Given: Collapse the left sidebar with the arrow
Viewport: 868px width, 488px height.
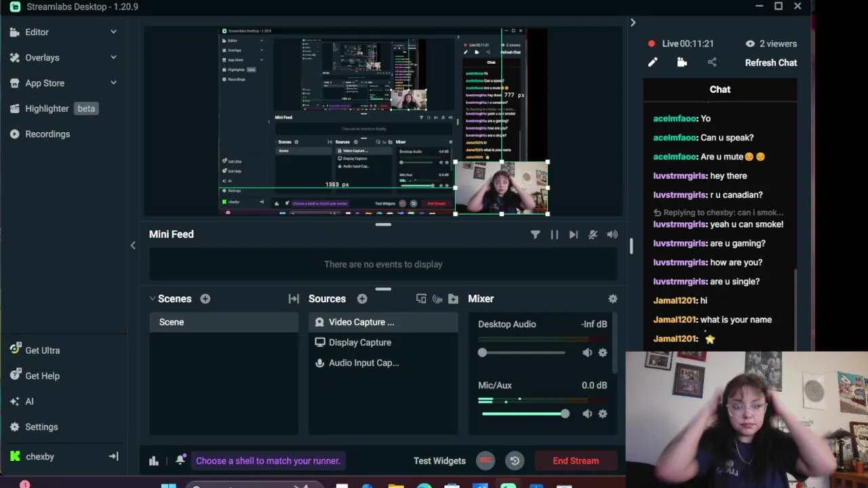Looking at the screenshot, I should point(133,245).
